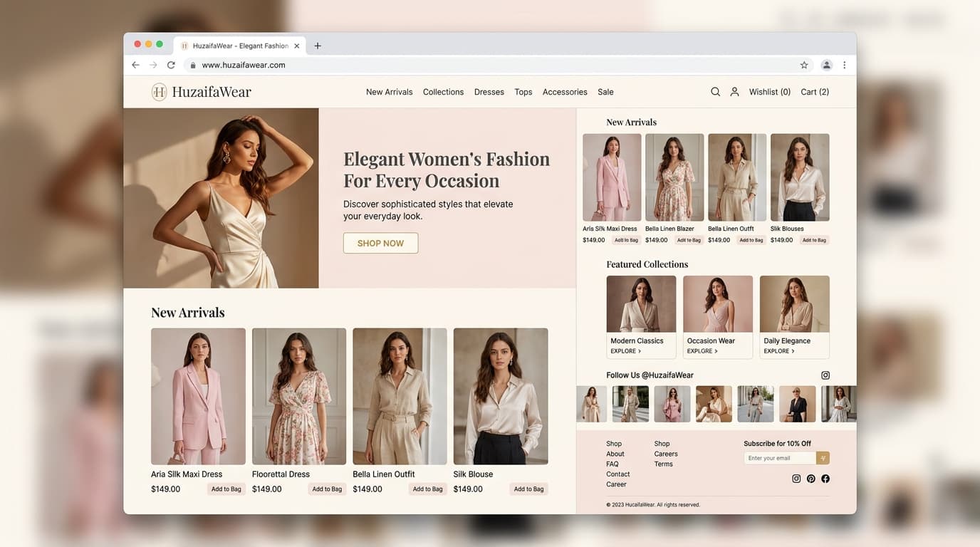Image resolution: width=980 pixels, height=547 pixels.
Task: Open the account person icon
Action: point(734,92)
